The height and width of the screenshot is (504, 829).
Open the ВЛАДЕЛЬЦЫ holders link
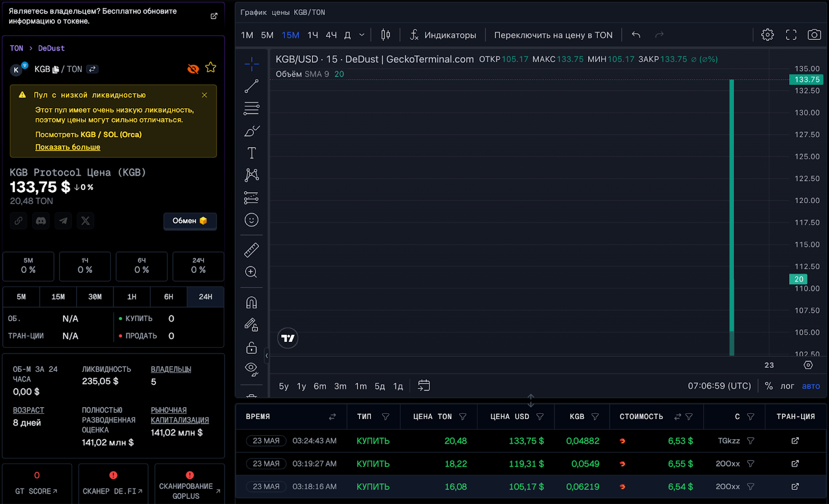click(171, 369)
